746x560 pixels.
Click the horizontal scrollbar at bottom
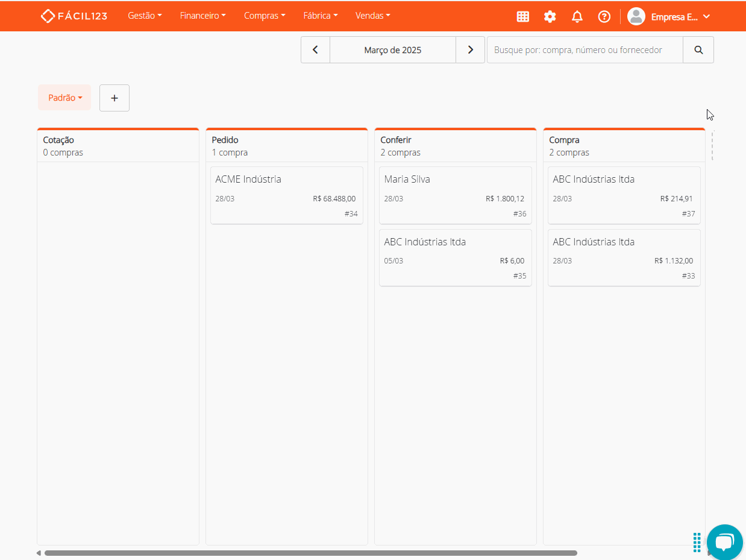(310, 553)
